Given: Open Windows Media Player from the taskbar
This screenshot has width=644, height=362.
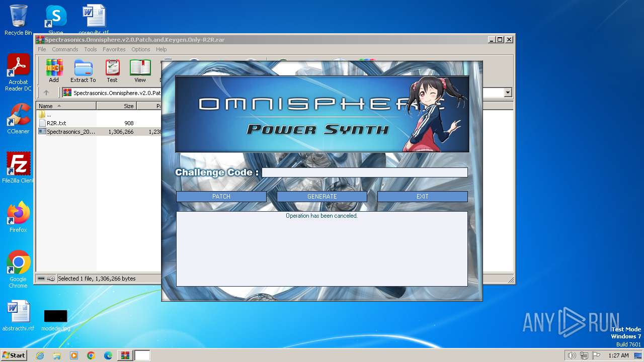Looking at the screenshot, I should click(74, 355).
